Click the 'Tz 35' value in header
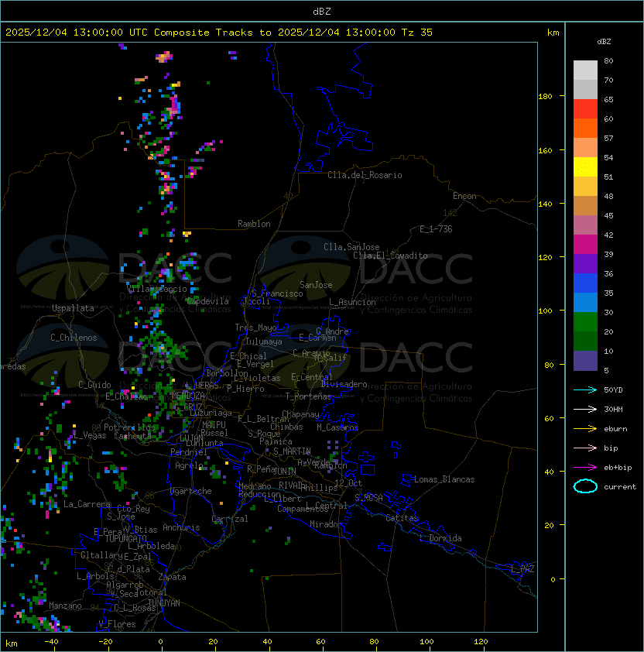This screenshot has height=652, width=644. [x=417, y=33]
